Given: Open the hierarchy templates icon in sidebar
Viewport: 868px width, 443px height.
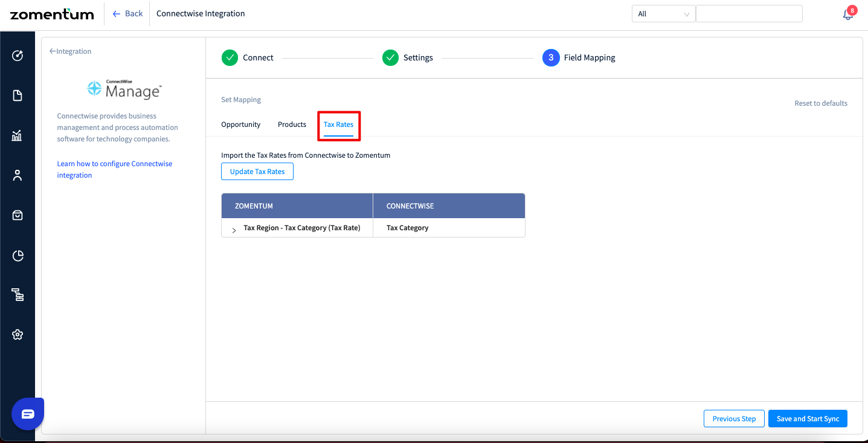Looking at the screenshot, I should [x=18, y=295].
